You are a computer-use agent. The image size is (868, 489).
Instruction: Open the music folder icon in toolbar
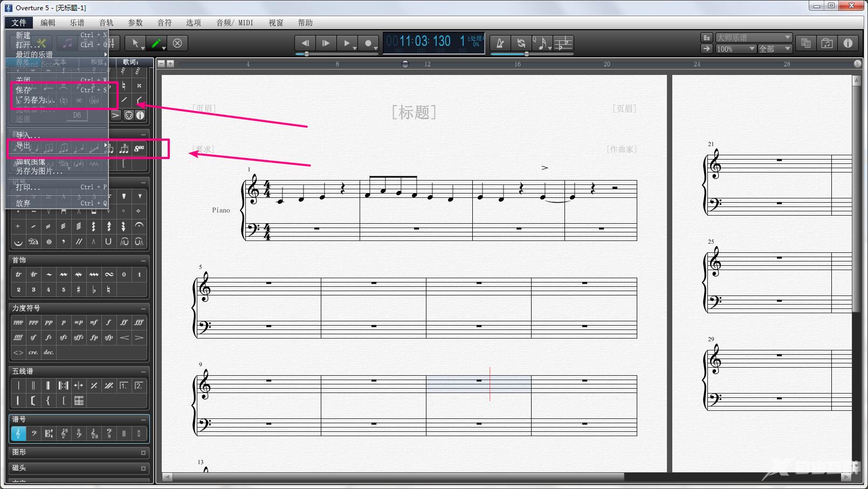(x=827, y=43)
